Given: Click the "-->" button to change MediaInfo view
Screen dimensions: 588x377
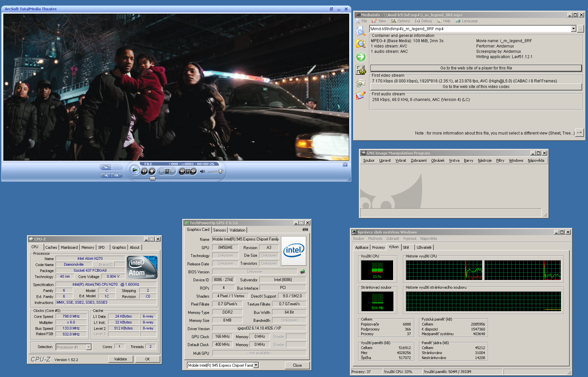Looking at the screenshot, I should (579, 133).
